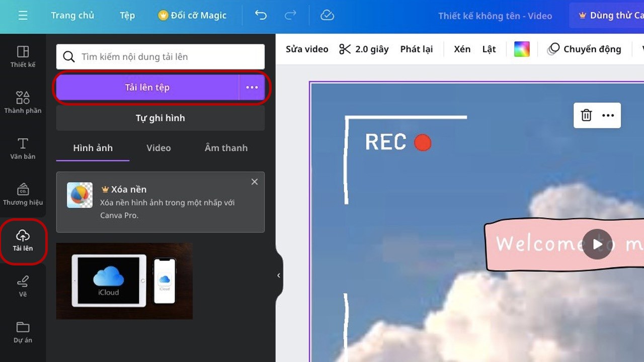Open the Tệp file menu
This screenshot has height=362, width=644.
tap(127, 16)
